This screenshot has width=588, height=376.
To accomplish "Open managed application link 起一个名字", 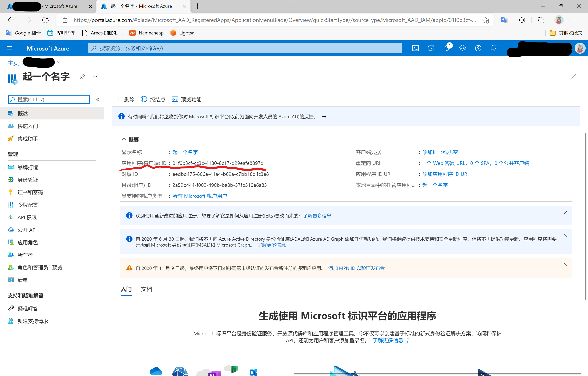I will [x=435, y=185].
